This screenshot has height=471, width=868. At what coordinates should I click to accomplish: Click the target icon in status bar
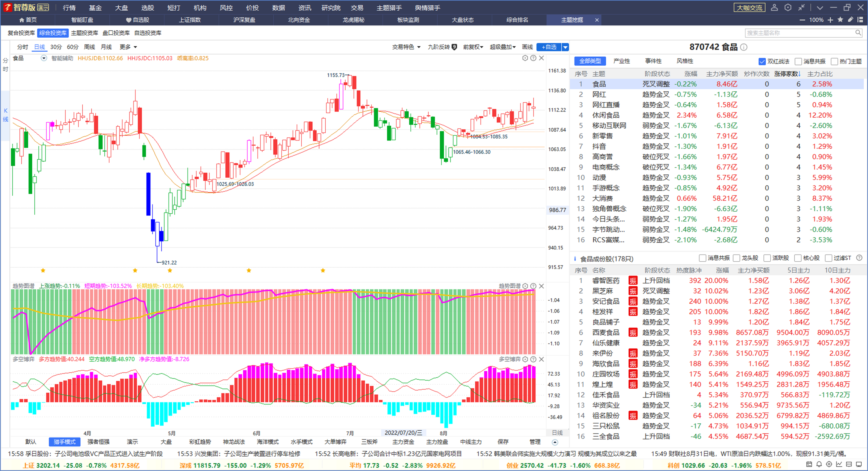coord(829,465)
